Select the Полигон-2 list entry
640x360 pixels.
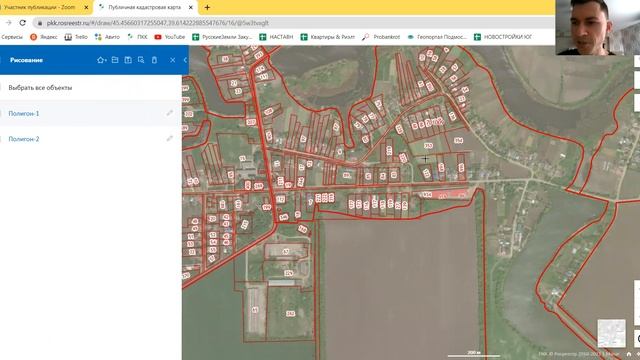pyautogui.click(x=91, y=139)
